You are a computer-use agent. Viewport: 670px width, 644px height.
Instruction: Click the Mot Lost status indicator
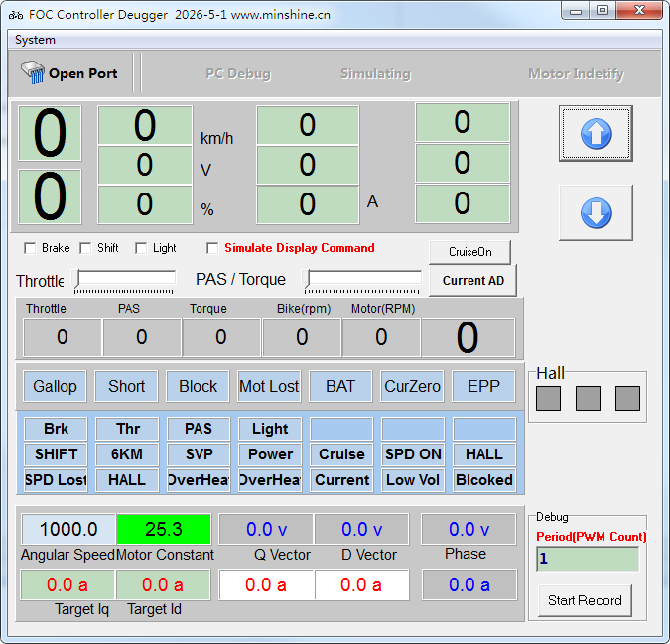click(x=269, y=386)
